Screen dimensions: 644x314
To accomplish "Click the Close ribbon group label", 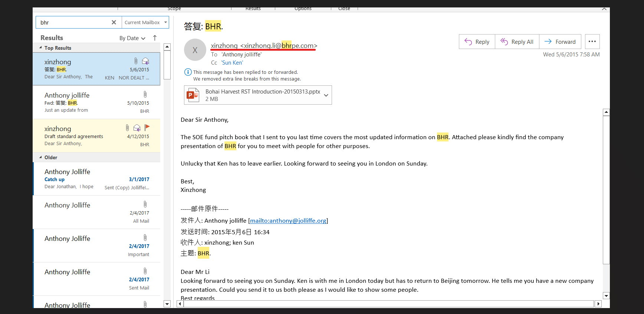I will point(344,9).
